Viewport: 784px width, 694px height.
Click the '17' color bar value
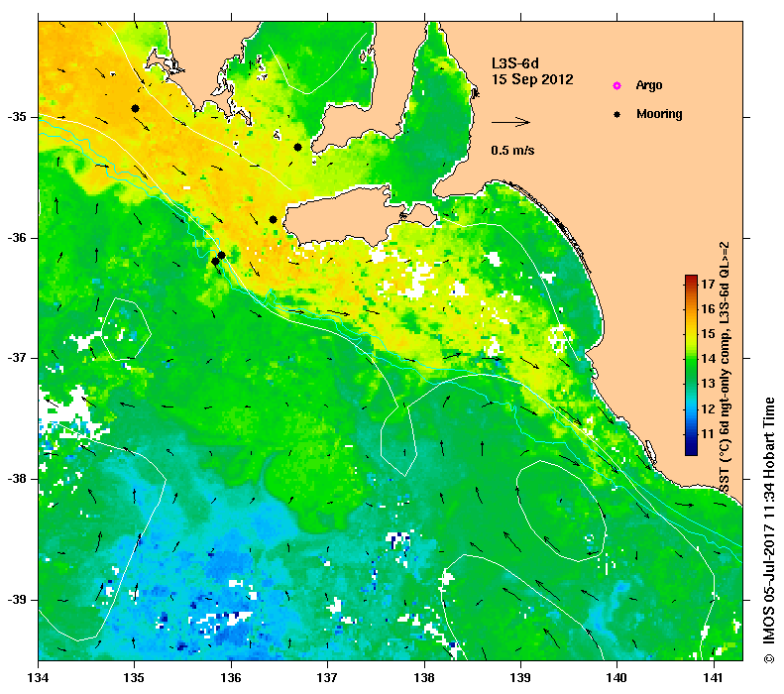708,284
